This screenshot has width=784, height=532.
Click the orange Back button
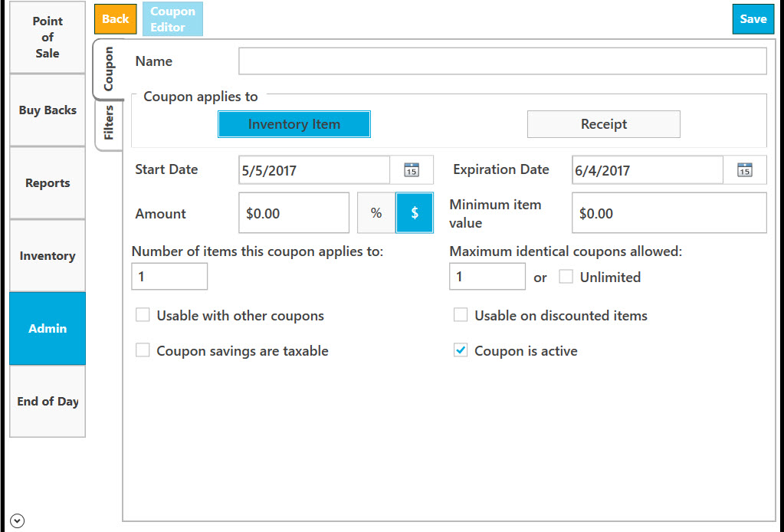[116, 19]
